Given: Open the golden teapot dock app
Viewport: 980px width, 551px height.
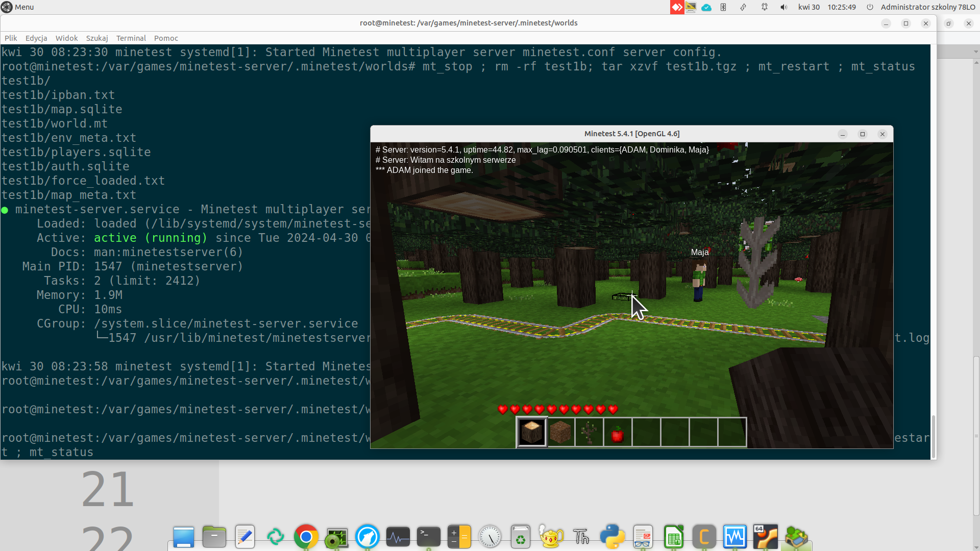Looking at the screenshot, I should coord(551,537).
